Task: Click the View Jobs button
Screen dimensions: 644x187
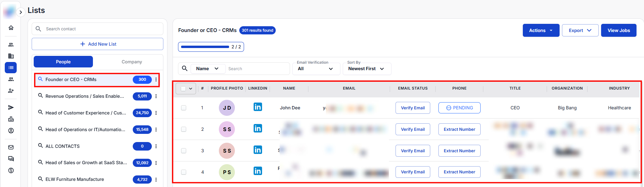Action: (618, 30)
